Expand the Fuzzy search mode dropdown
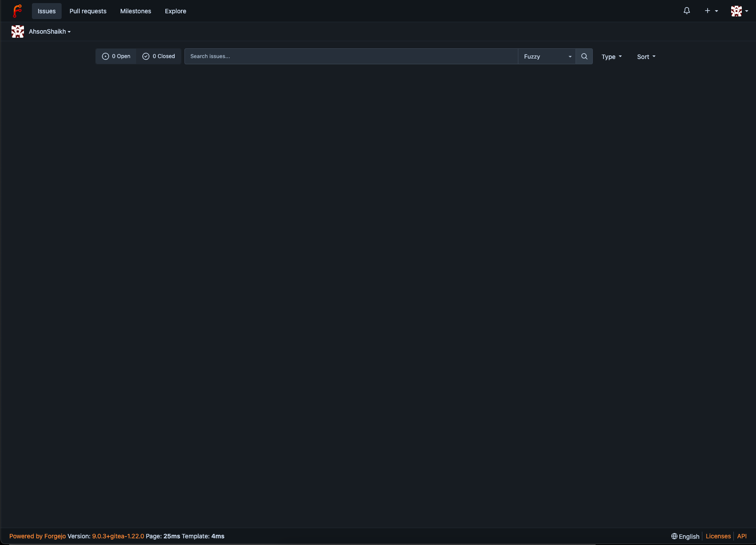 point(547,56)
